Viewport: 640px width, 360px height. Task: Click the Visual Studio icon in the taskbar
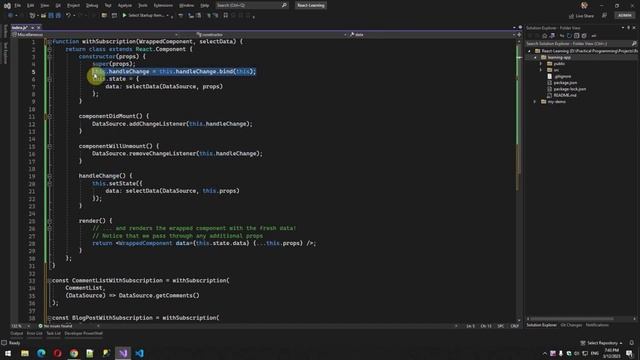(123, 353)
